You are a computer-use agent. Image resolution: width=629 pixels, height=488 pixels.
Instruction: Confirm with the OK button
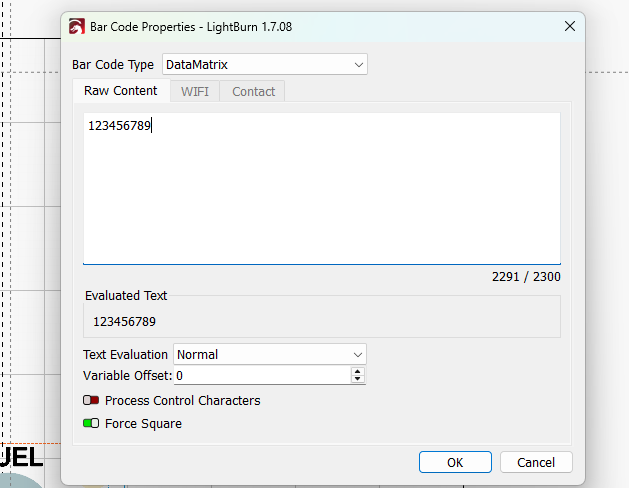(455, 462)
